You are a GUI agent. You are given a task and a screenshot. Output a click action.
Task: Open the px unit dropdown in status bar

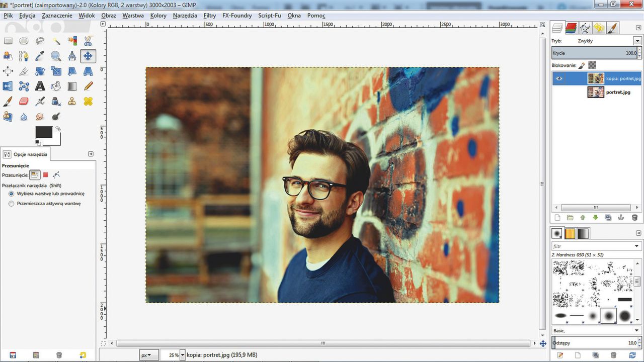(x=149, y=355)
